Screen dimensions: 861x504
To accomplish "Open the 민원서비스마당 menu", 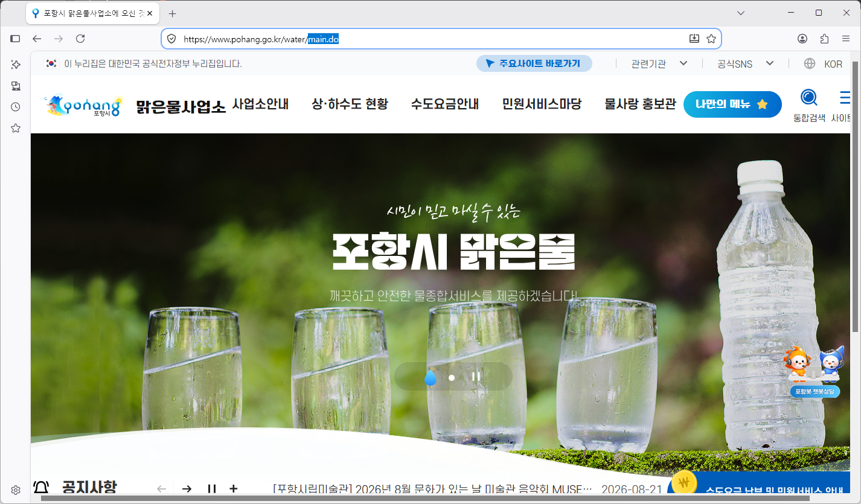I will pyautogui.click(x=542, y=104).
